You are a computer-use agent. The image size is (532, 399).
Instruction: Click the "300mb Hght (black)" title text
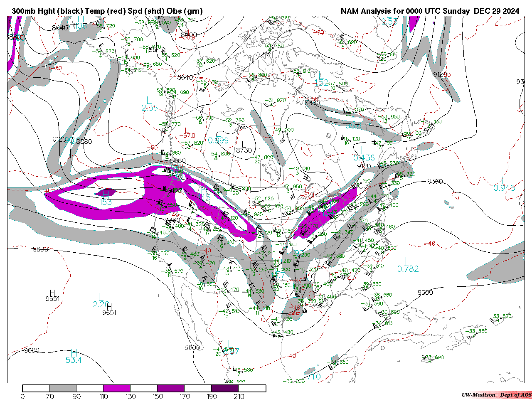click(x=47, y=11)
